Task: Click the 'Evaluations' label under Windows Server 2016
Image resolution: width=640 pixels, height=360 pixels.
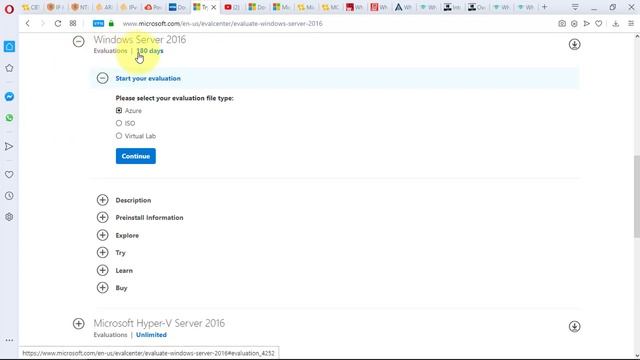Action: click(110, 51)
